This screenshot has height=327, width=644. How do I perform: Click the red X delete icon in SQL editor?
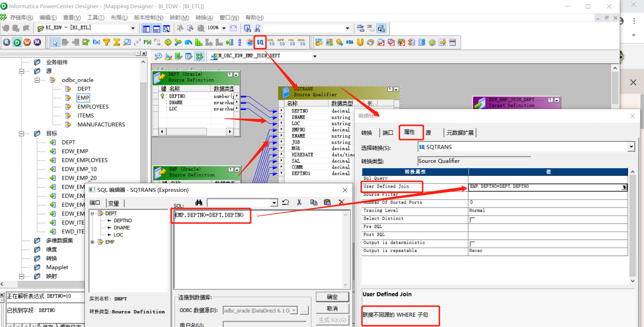(x=341, y=202)
